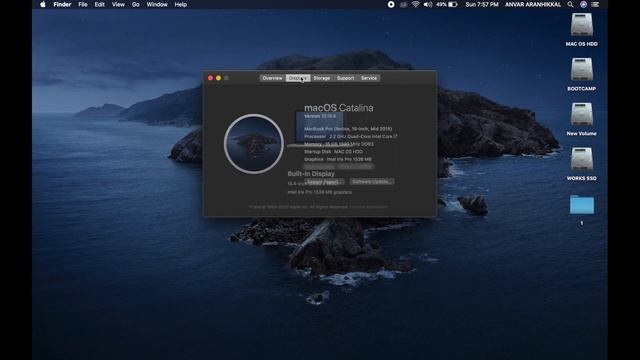Open the Edit menu

(100, 4)
